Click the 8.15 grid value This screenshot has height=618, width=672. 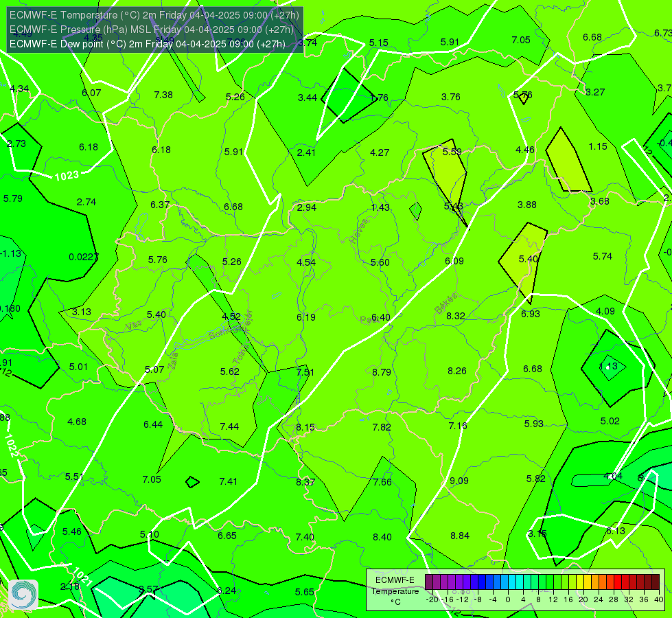(x=305, y=428)
